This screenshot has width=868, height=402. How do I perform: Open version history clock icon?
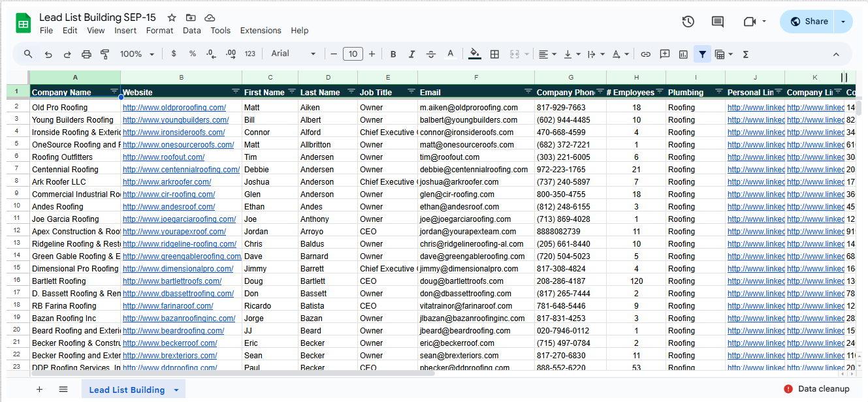(688, 22)
